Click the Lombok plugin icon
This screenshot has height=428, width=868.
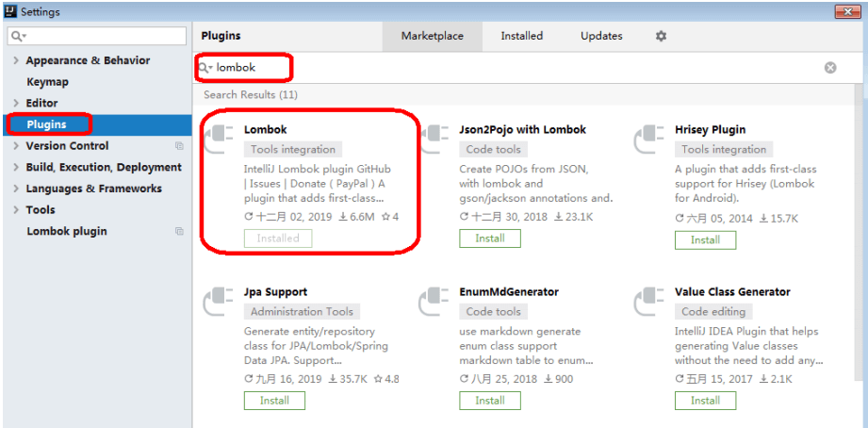(x=220, y=139)
